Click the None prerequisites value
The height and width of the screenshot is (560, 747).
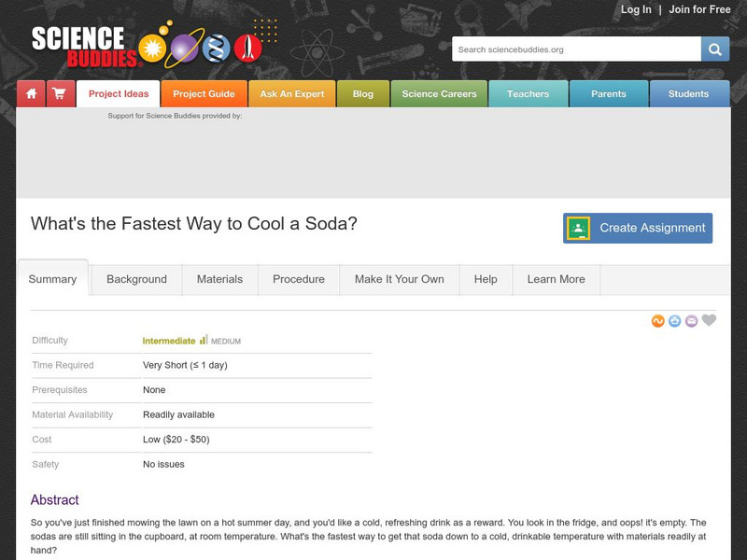point(154,390)
